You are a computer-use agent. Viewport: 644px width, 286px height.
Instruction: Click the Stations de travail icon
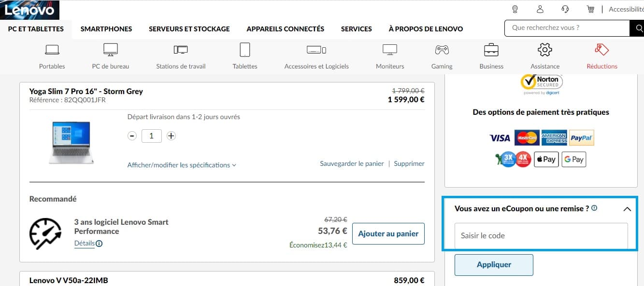180,50
